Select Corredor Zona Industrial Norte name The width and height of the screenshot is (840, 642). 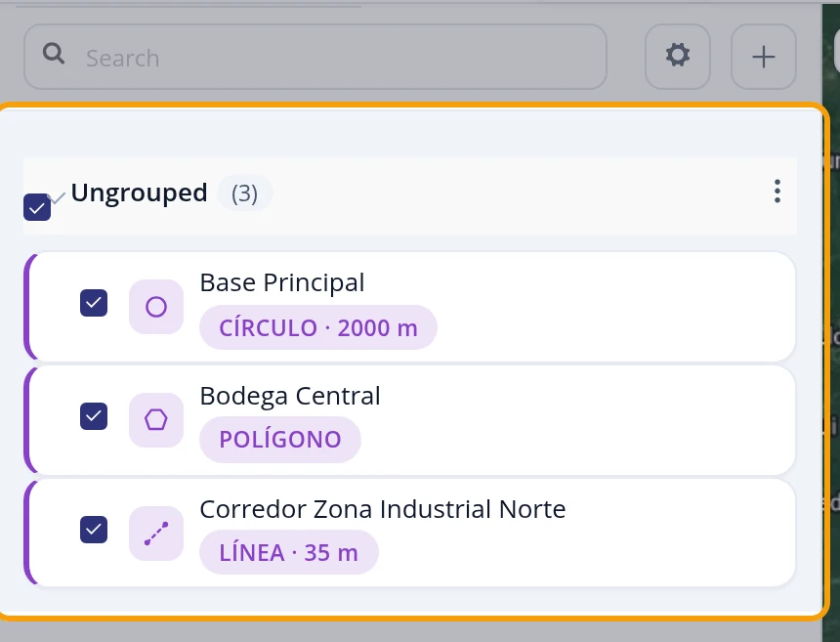pyautogui.click(x=383, y=509)
